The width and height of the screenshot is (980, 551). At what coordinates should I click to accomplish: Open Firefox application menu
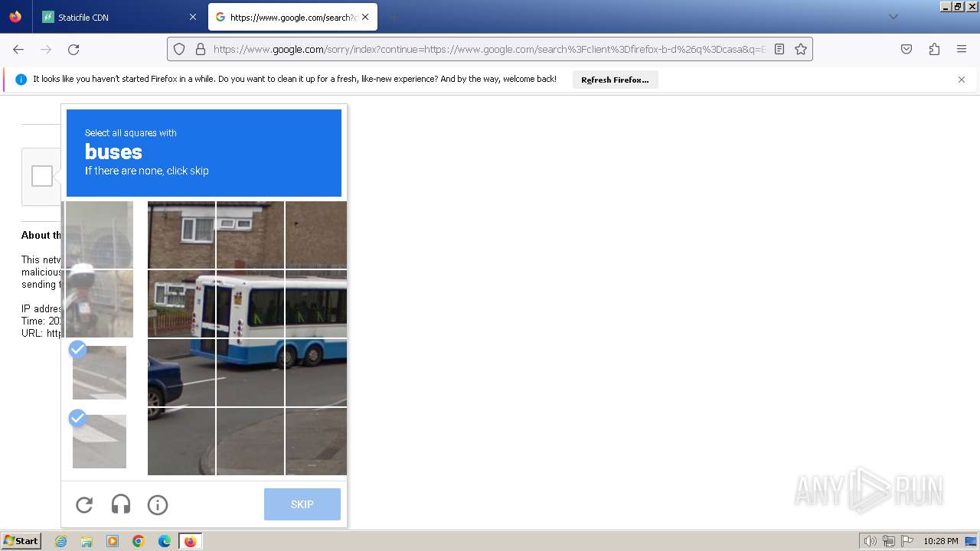(x=962, y=49)
